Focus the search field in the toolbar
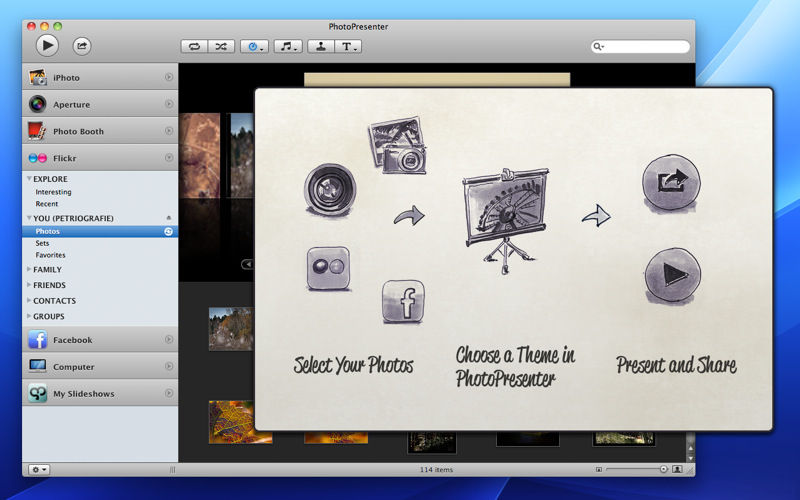This screenshot has height=500, width=800. [640, 46]
